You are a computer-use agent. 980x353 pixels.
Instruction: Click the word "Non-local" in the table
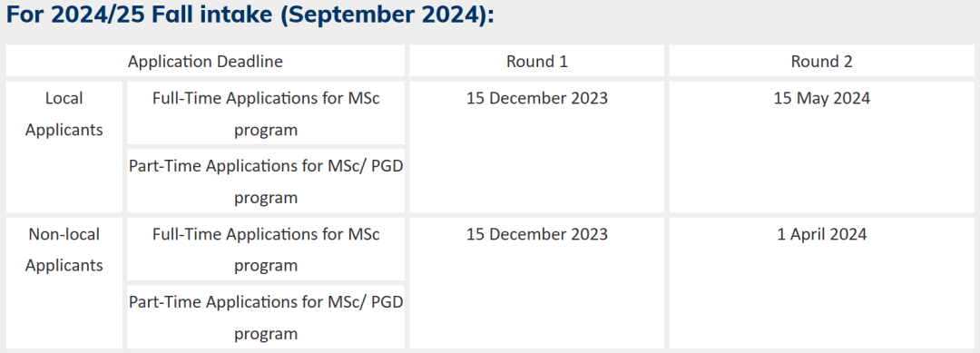tap(64, 234)
